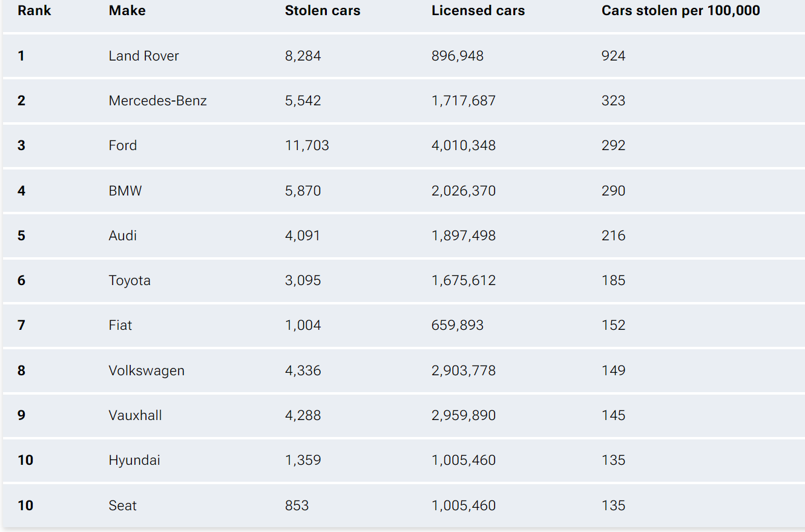Click the Make column header

pyautogui.click(x=127, y=11)
